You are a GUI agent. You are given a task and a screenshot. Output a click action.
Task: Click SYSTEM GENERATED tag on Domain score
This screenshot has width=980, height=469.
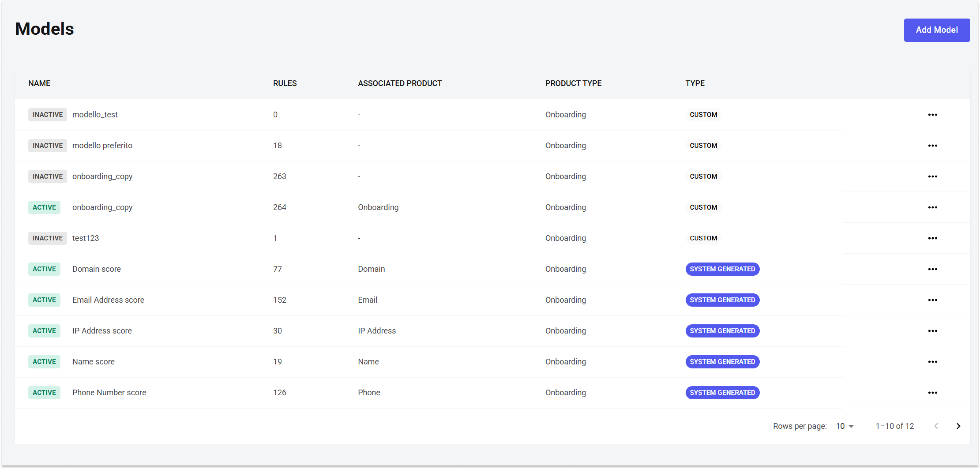tap(722, 269)
